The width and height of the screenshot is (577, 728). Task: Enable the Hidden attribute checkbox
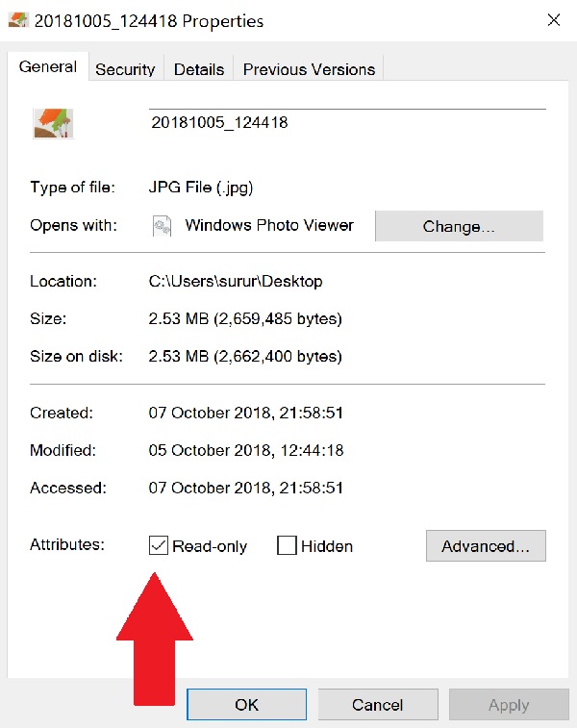coord(287,546)
